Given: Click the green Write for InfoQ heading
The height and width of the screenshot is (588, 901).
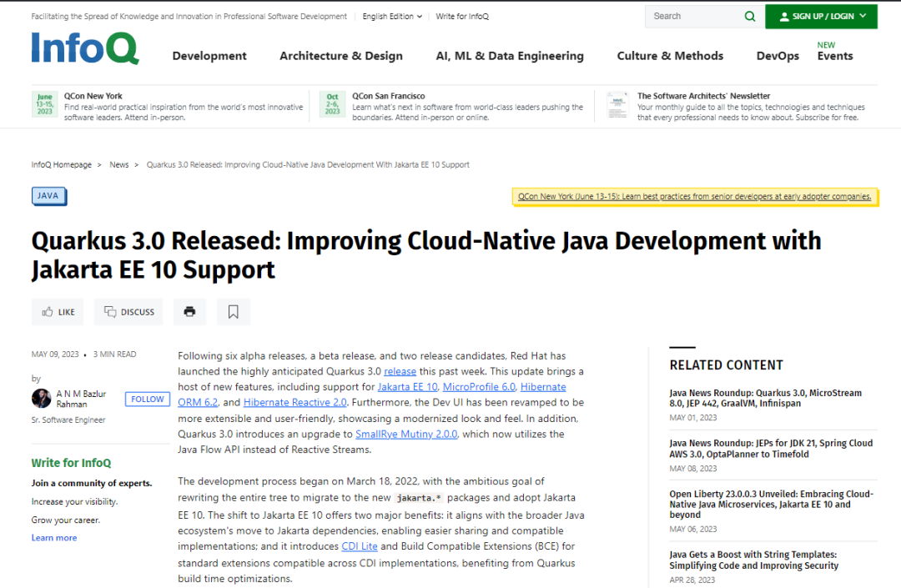Looking at the screenshot, I should pos(71,463).
